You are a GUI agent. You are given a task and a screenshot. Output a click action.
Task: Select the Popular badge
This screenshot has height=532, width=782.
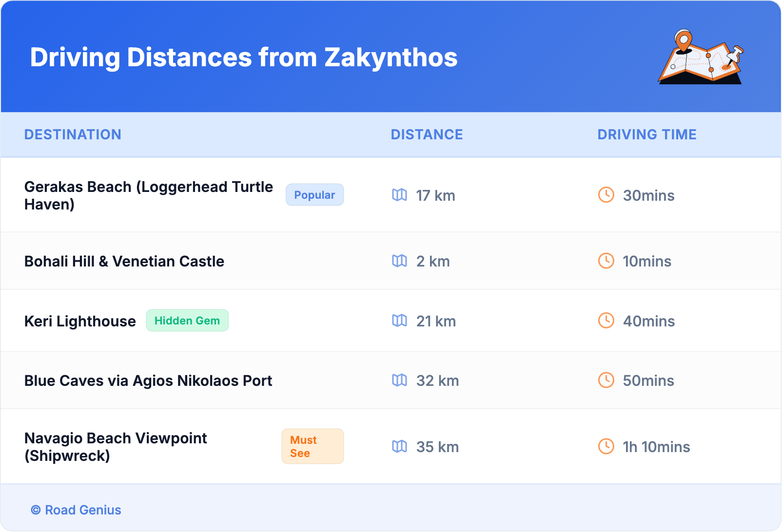(x=314, y=195)
